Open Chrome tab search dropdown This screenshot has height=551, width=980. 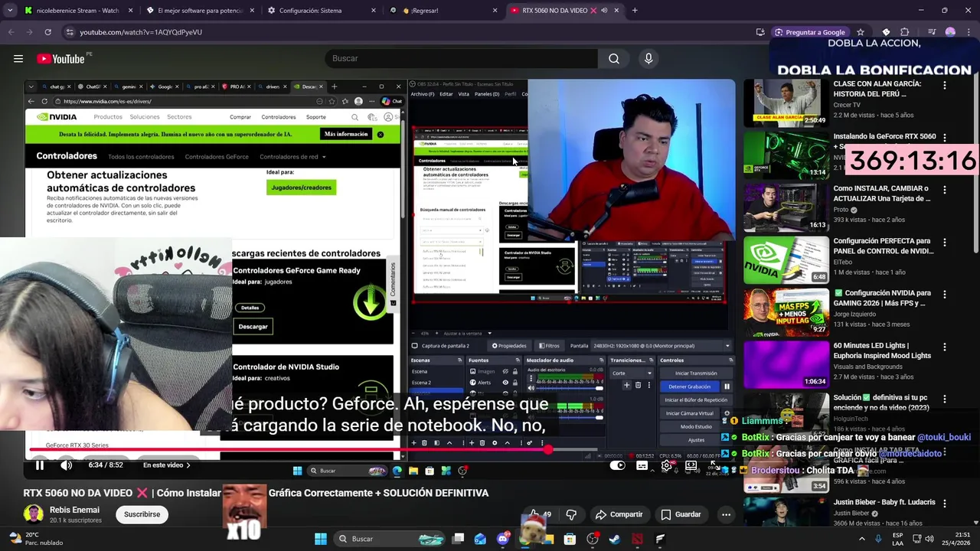[x=9, y=11]
